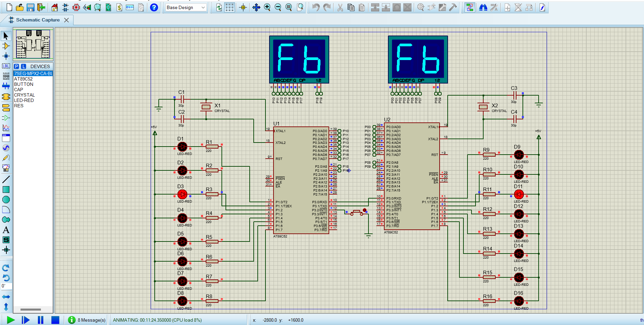Rotate anti-clockwise with the arrow icon

6,278
